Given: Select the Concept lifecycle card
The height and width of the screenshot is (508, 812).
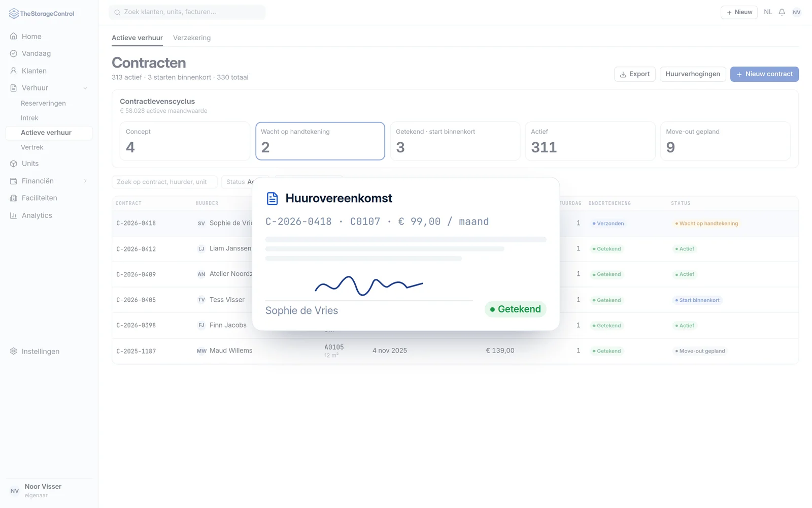Looking at the screenshot, I should (185, 141).
